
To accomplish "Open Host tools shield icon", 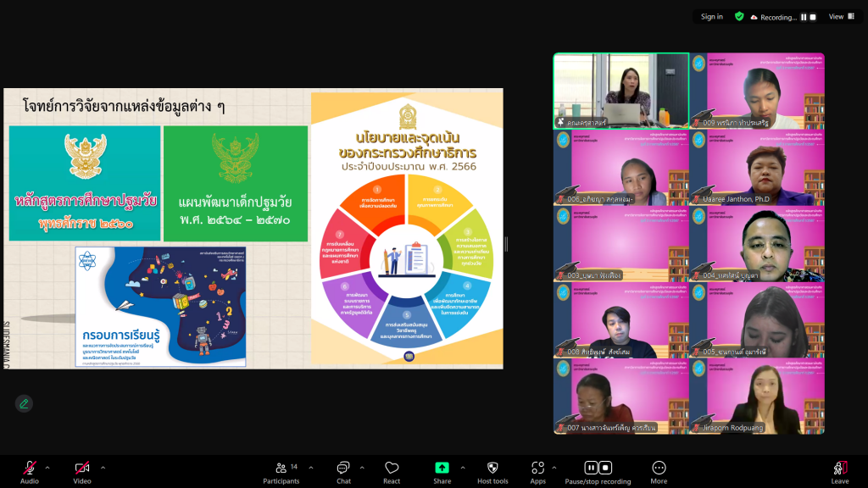I will pyautogui.click(x=492, y=469).
